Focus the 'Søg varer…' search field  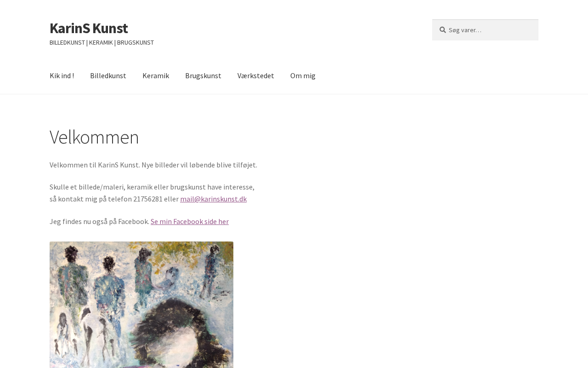485,30
